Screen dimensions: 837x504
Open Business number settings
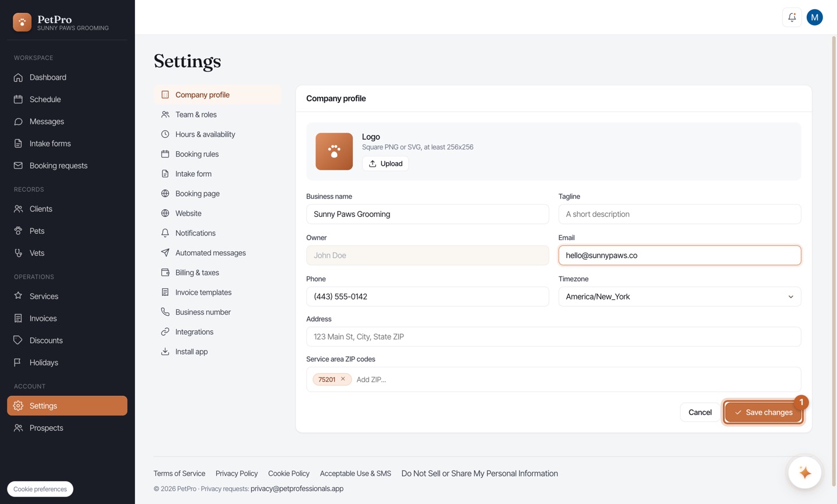217,312
